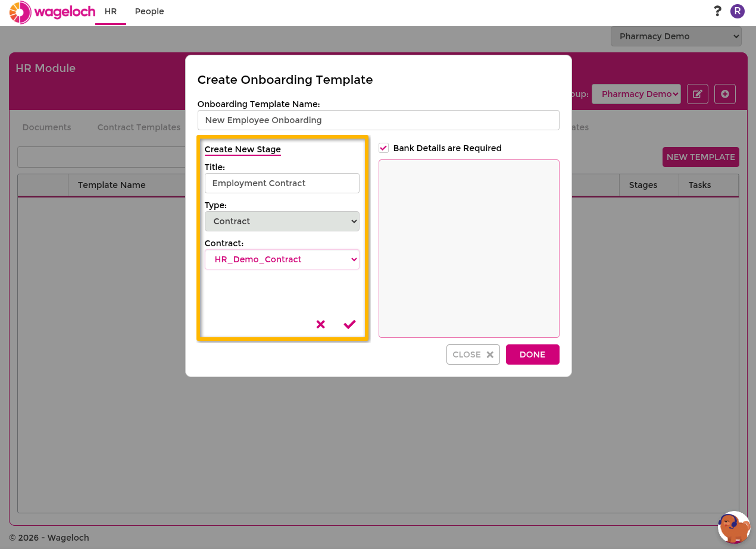Switch to the People menu tab
Screen dimensions: 756x549
click(x=149, y=12)
